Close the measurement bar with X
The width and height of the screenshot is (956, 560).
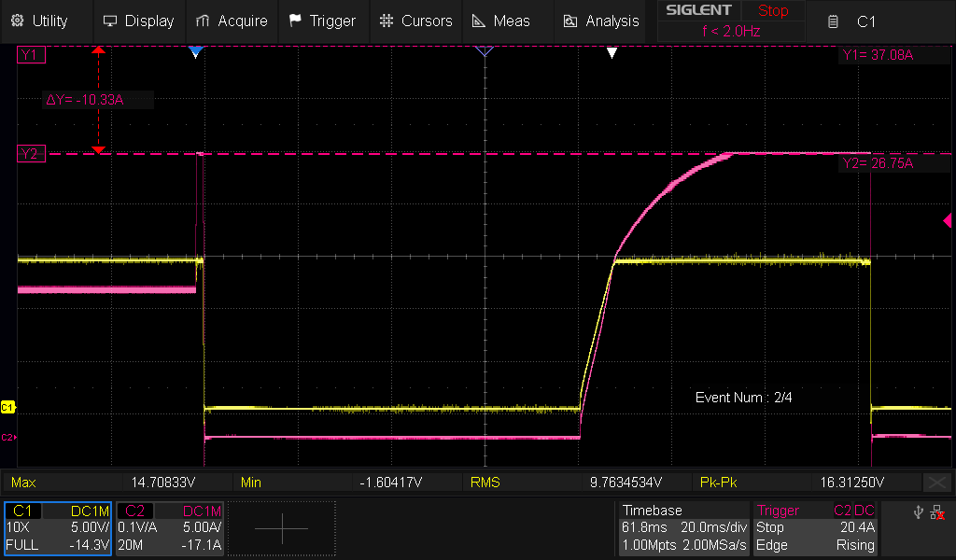coord(937,483)
